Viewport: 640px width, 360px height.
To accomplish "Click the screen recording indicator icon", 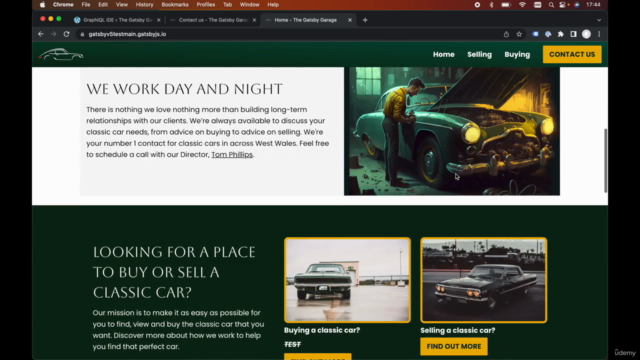I will tap(477, 5).
